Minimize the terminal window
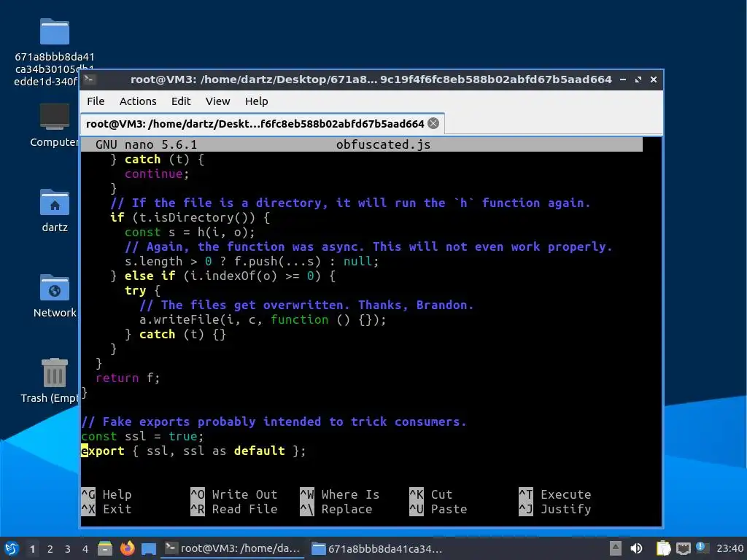 pos(623,79)
